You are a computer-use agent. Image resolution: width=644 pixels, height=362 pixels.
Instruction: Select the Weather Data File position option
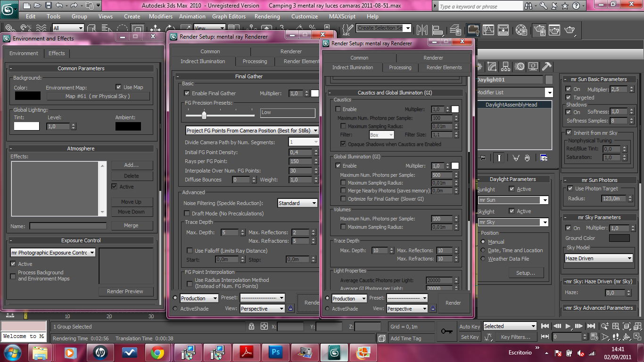pos(483,259)
